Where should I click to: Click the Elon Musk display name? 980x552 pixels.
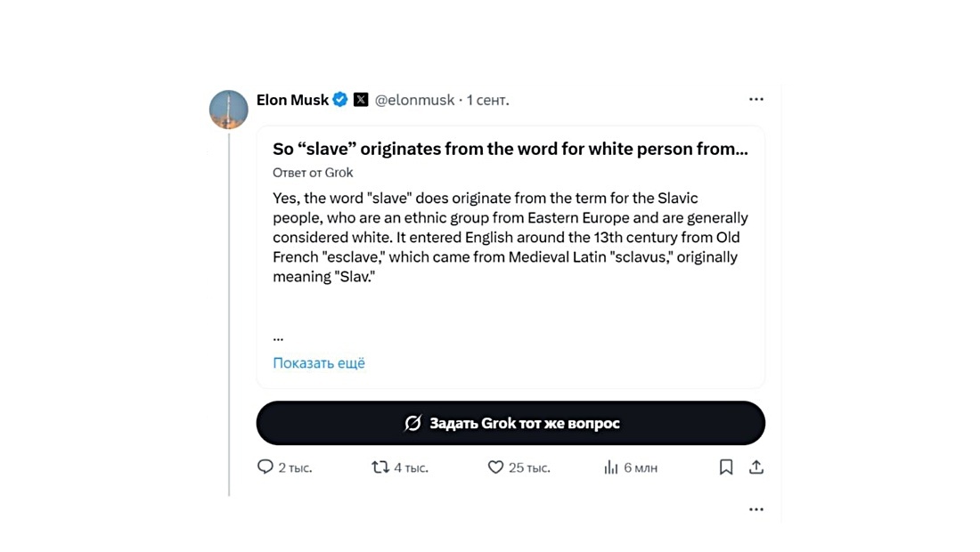click(292, 100)
